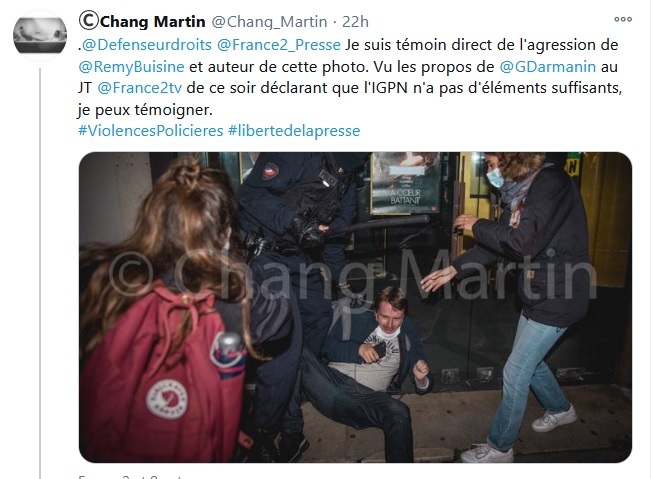
Task: Open the @Chang_Martin handle link
Action: (269, 22)
